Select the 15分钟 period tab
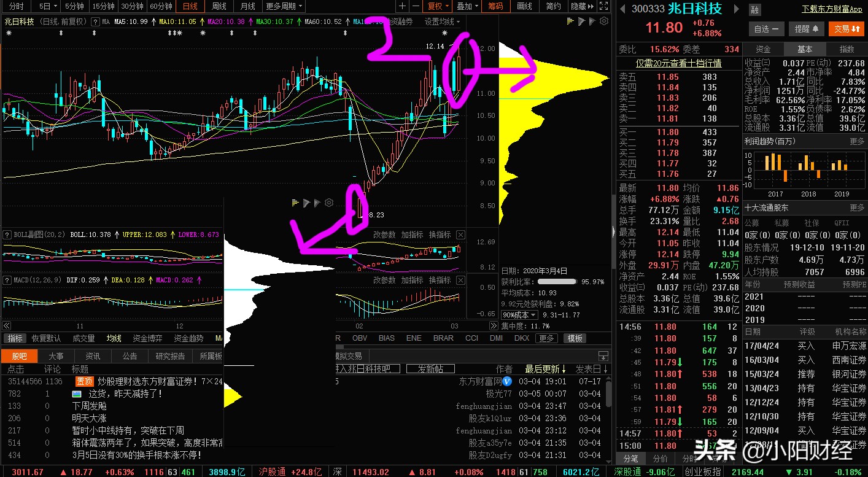 [x=103, y=6]
